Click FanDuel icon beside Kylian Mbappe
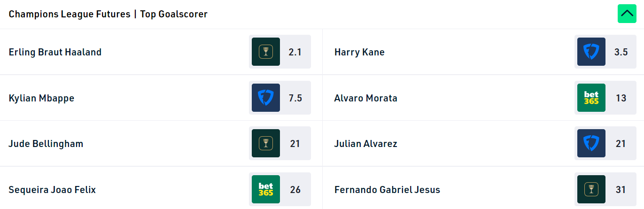Screen dimensions: 644x209 coord(266,98)
